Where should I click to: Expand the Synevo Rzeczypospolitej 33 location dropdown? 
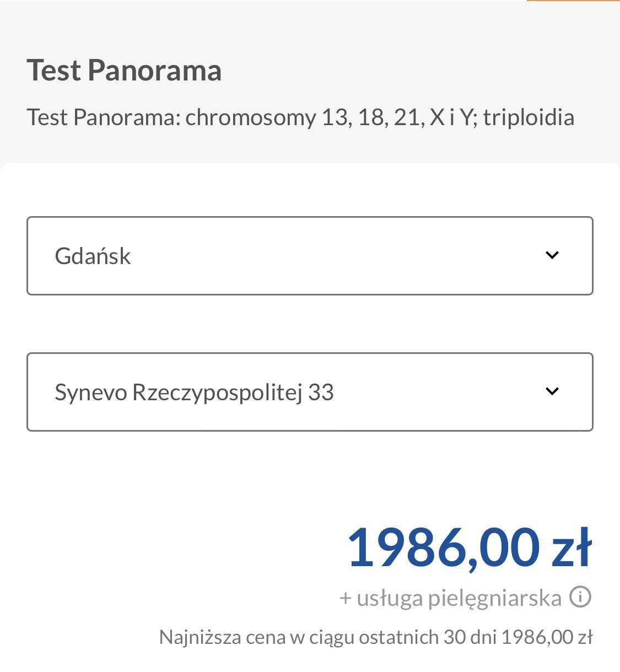tap(310, 392)
